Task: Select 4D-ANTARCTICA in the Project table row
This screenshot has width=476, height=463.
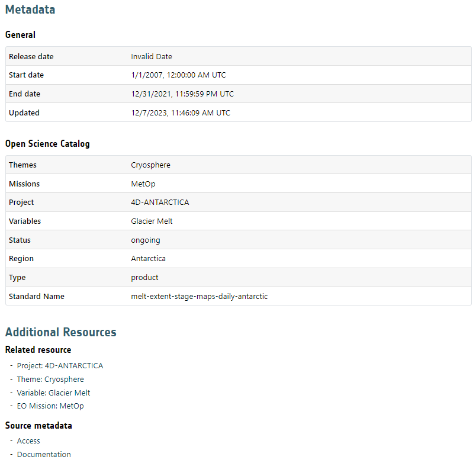Action: (x=160, y=202)
